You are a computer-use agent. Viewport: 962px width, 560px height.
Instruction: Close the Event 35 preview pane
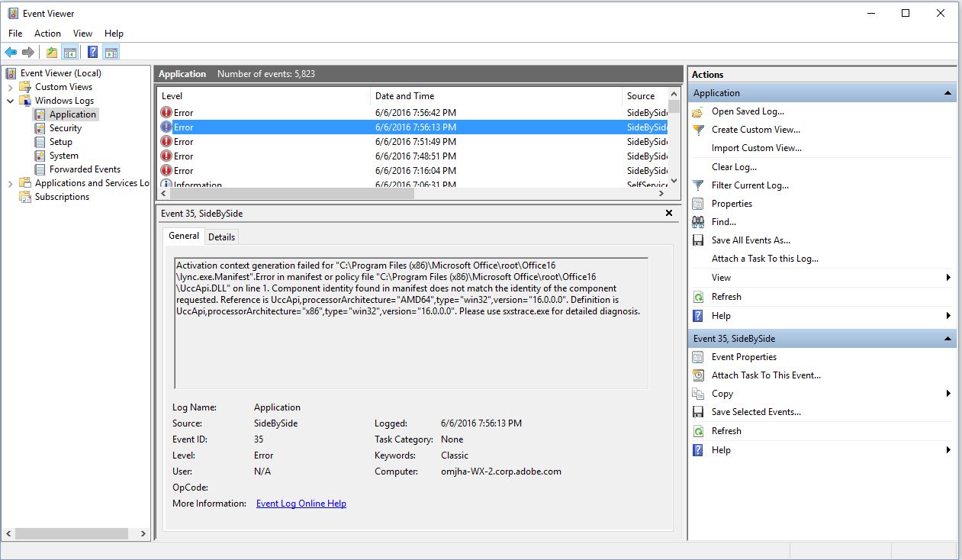coord(669,214)
